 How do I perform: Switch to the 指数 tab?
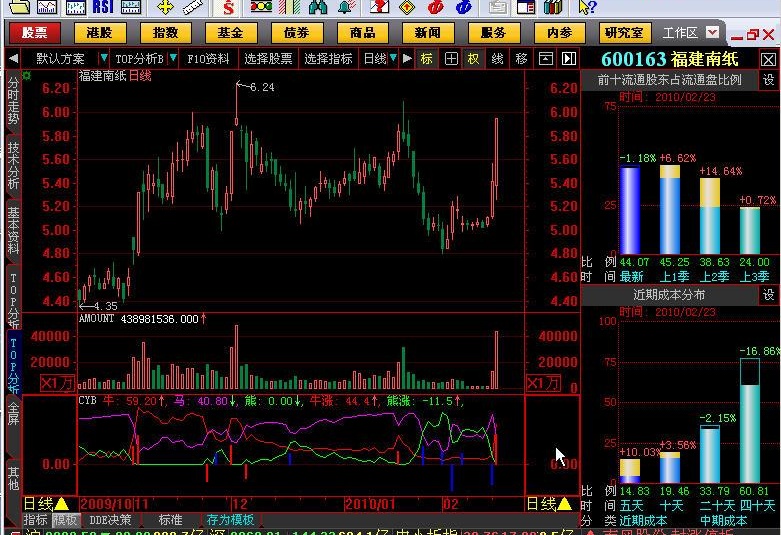pos(165,33)
